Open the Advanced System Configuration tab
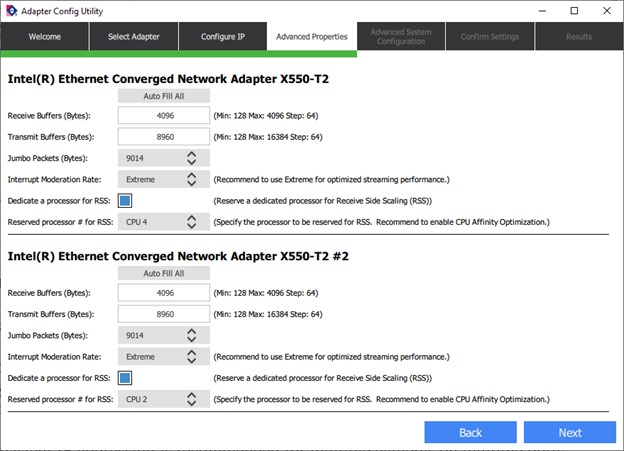 [x=401, y=37]
